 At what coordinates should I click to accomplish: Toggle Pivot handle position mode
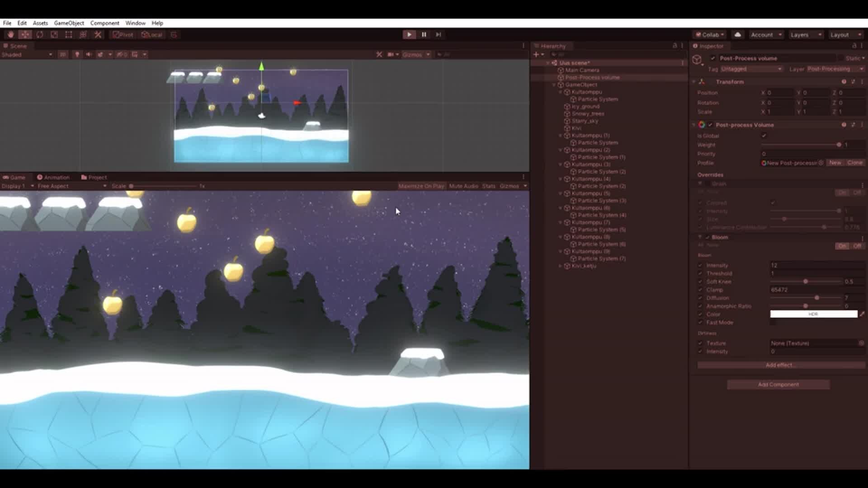(122, 34)
